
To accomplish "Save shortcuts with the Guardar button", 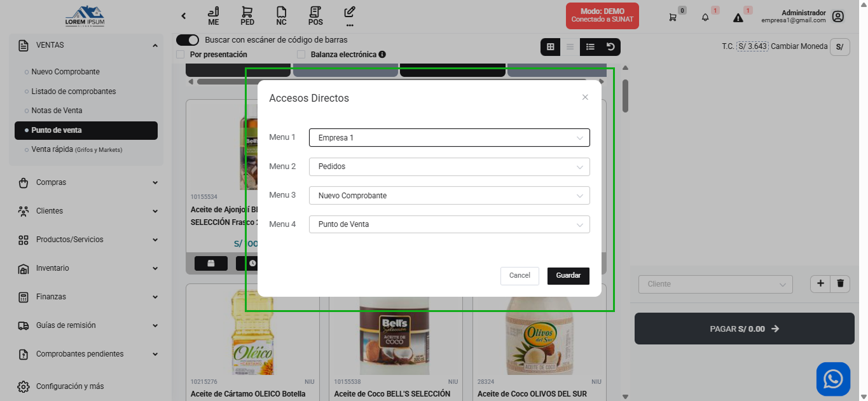I will point(568,276).
